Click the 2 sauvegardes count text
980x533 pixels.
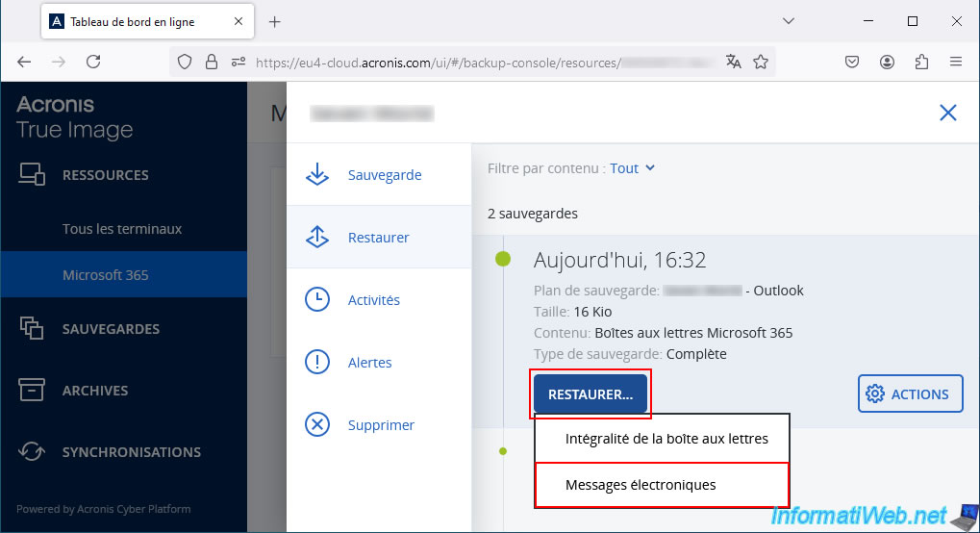[533, 214]
